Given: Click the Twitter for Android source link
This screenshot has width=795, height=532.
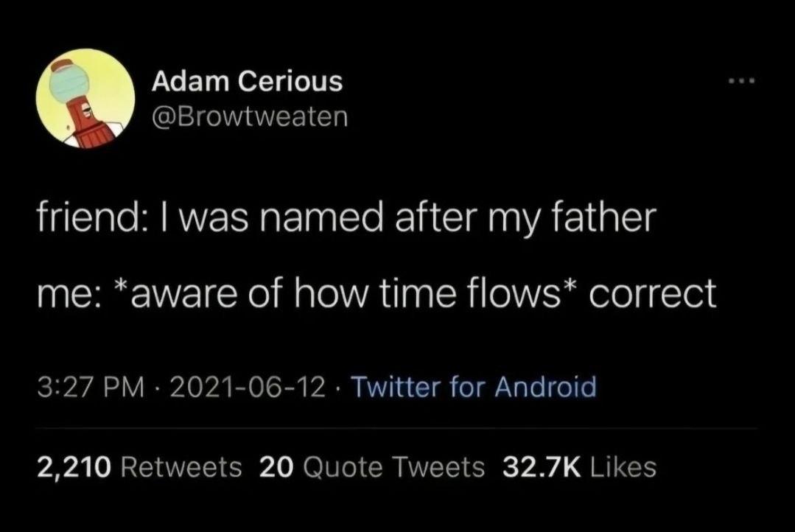Looking at the screenshot, I should click(472, 386).
